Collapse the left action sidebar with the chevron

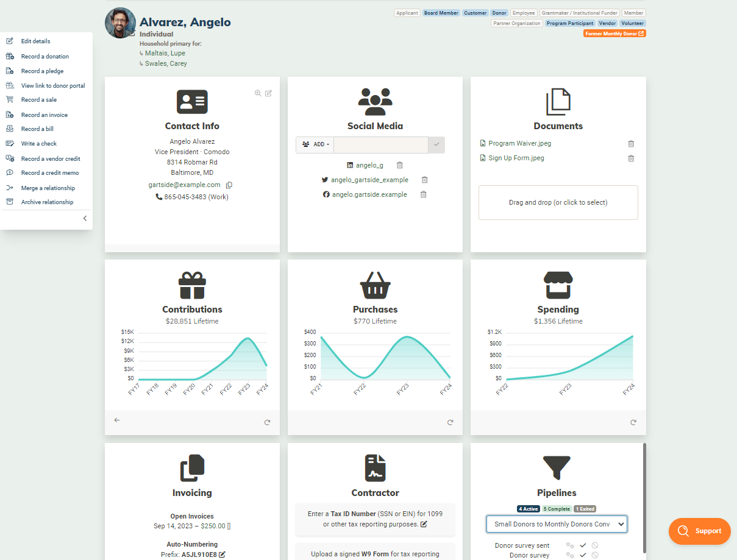click(x=85, y=218)
